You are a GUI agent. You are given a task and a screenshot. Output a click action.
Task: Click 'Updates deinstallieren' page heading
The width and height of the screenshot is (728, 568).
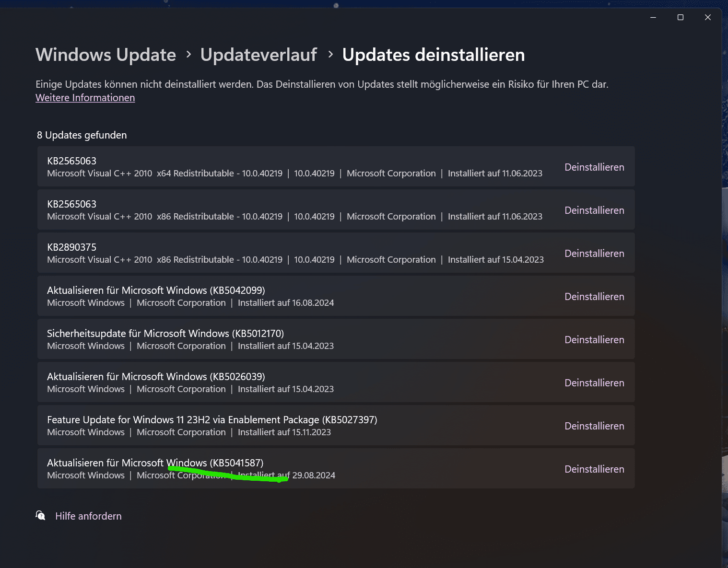click(x=434, y=55)
